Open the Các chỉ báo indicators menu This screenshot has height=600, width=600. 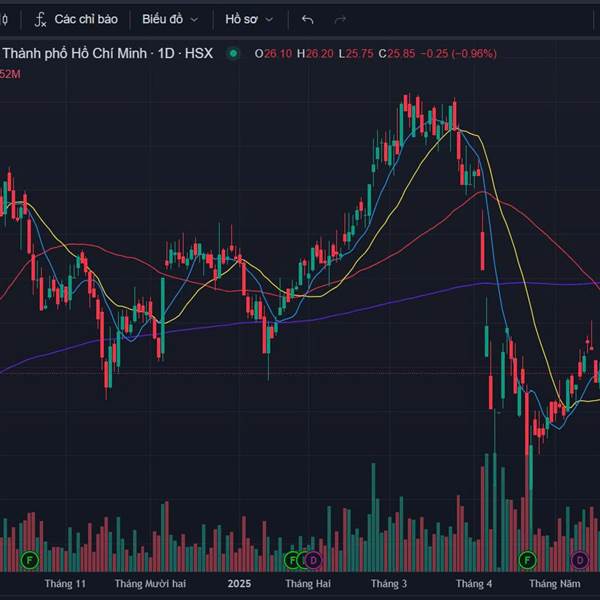tap(76, 19)
